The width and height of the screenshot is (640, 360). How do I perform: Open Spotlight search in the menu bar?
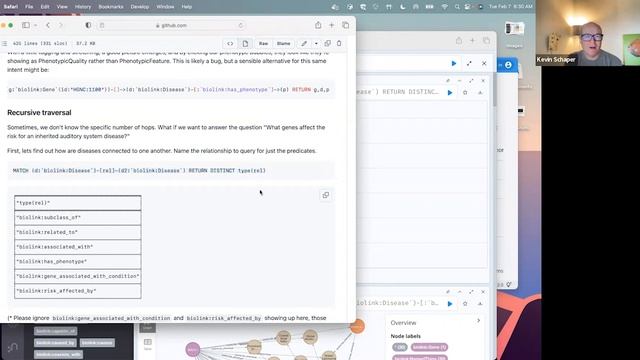click(457, 7)
